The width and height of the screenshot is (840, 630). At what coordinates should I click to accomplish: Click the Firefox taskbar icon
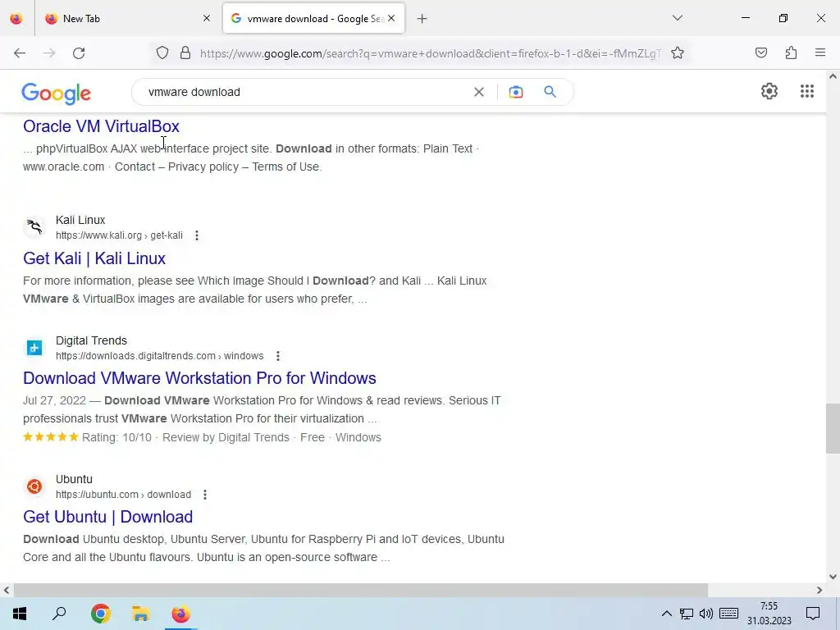click(180, 614)
